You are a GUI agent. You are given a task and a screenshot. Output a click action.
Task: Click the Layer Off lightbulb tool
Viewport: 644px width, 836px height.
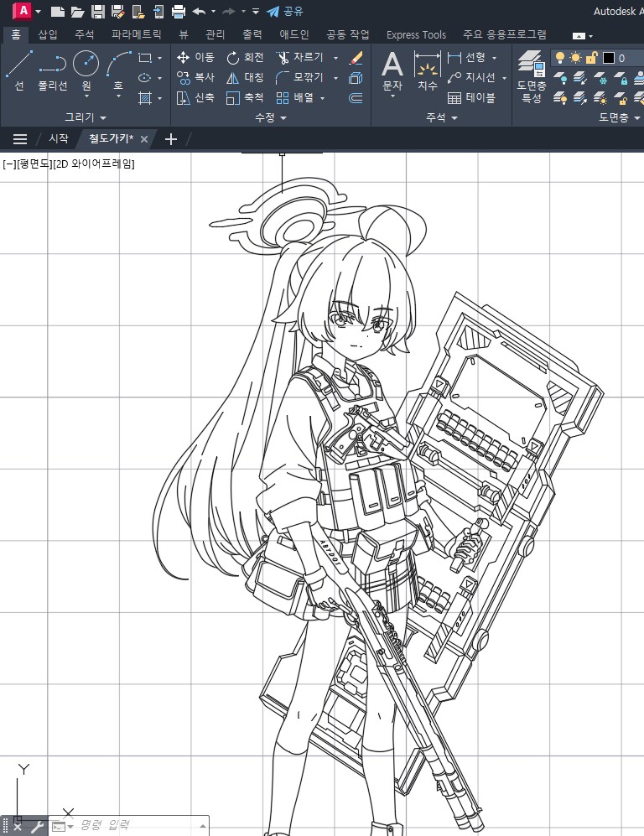click(560, 78)
